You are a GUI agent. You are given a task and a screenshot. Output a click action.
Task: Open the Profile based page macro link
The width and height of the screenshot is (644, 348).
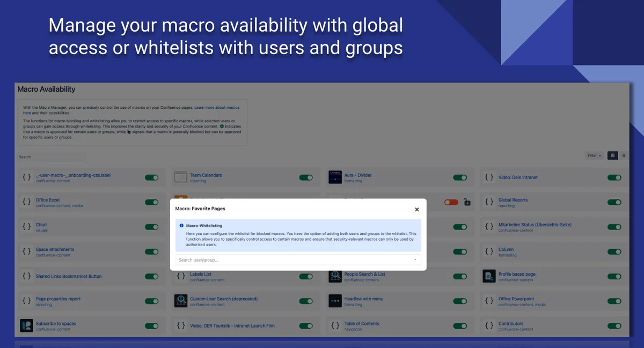(517, 274)
